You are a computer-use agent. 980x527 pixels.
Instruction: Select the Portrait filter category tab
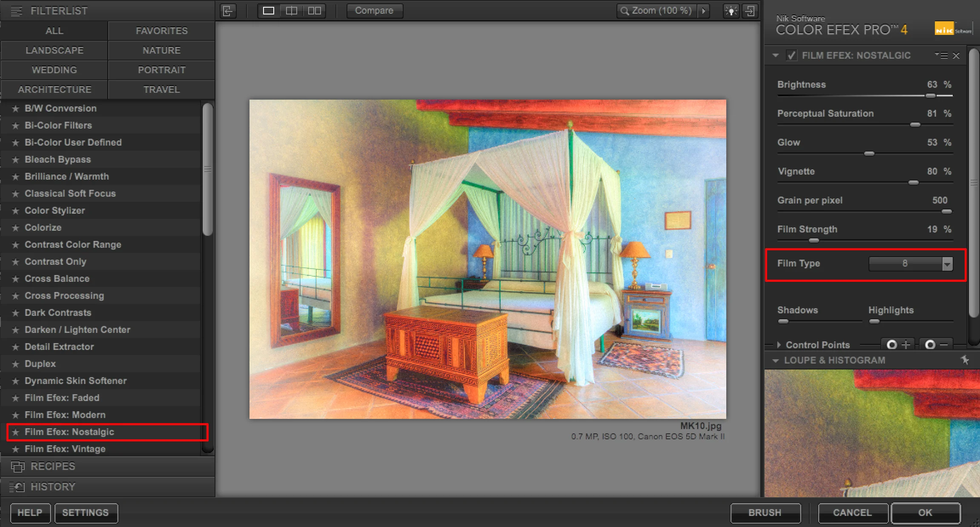point(161,70)
